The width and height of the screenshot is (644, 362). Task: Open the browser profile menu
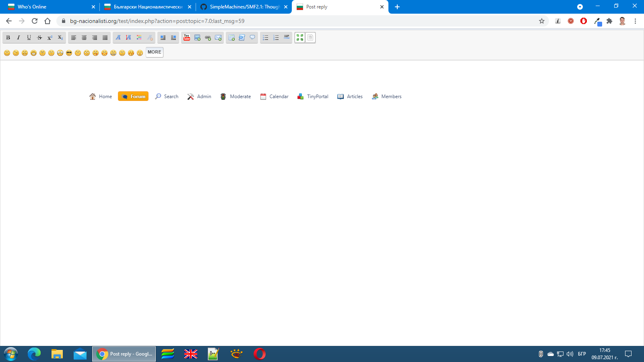(622, 21)
